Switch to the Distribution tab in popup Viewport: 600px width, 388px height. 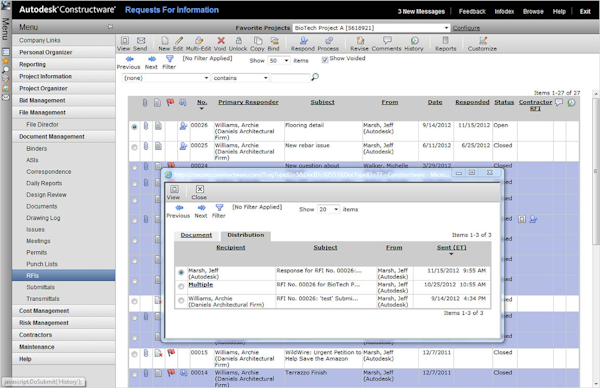246,235
